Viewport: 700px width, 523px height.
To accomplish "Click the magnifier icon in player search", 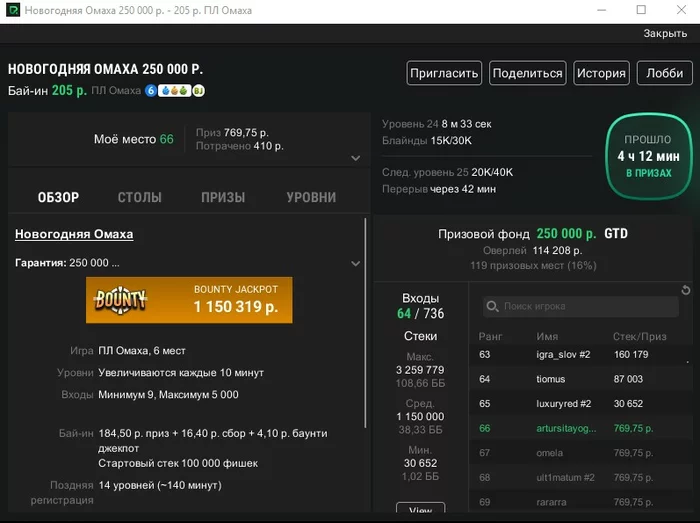I will [492, 307].
